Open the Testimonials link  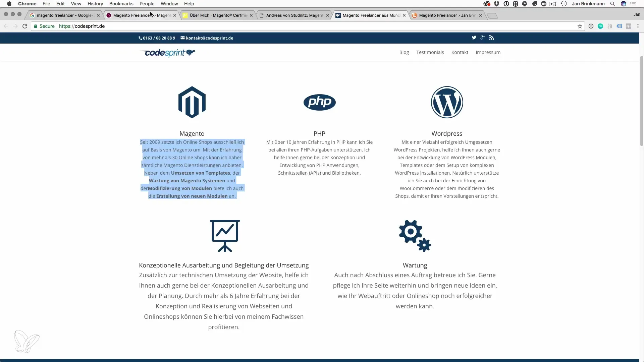point(430,52)
